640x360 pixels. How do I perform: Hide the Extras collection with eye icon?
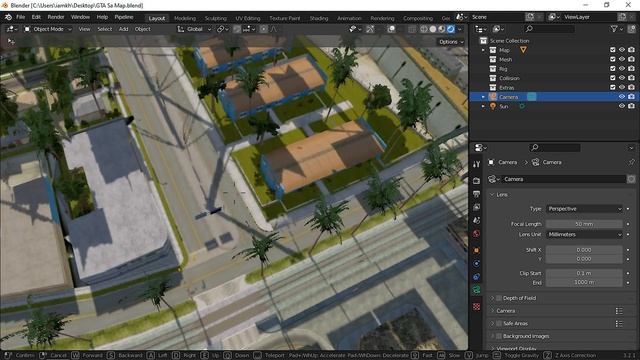tap(622, 87)
